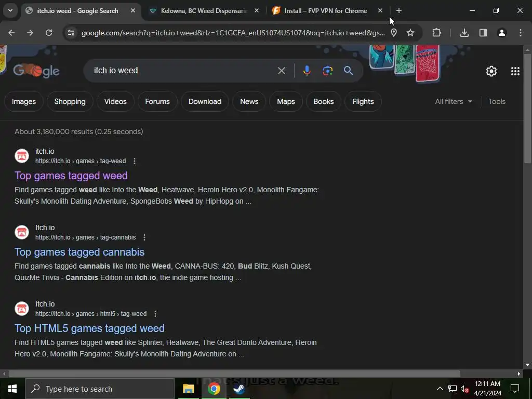The height and width of the screenshot is (399, 532).
Task: Open more options for tag-weed result
Action: (x=135, y=161)
